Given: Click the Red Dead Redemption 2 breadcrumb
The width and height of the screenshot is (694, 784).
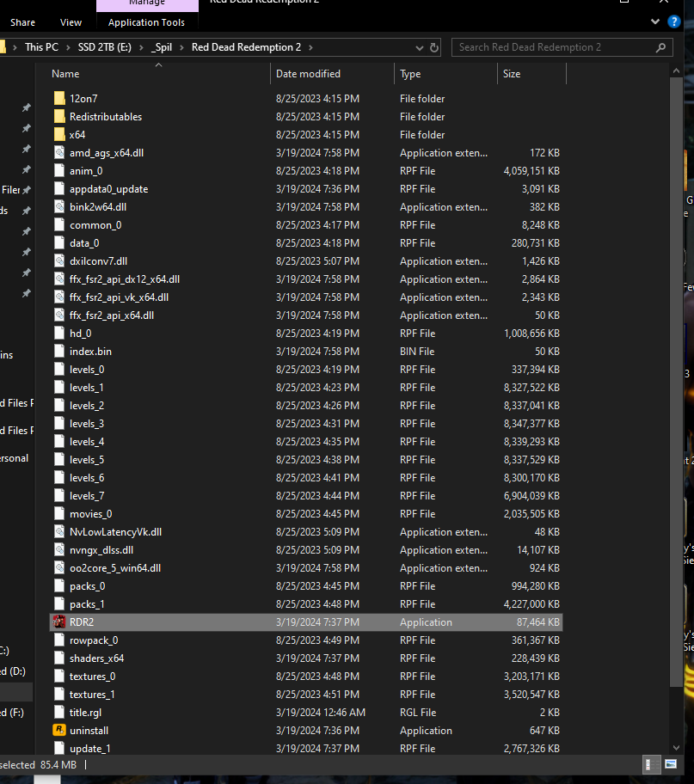Looking at the screenshot, I should [x=246, y=47].
